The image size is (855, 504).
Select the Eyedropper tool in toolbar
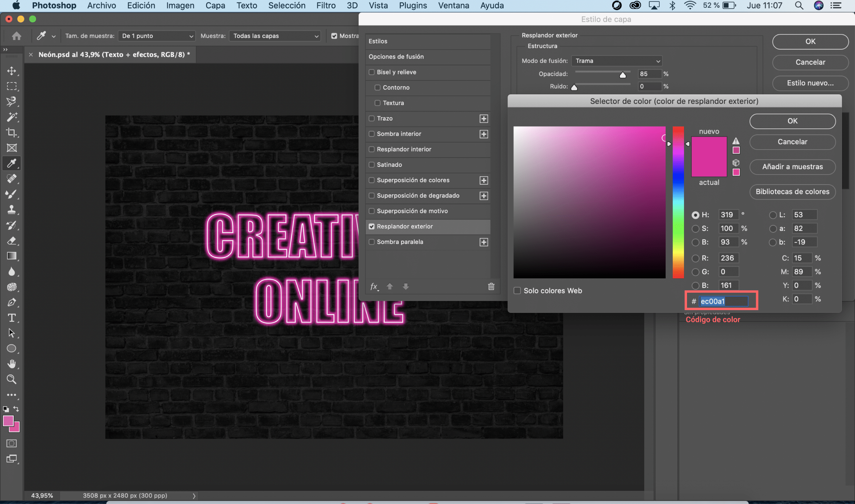[x=12, y=163]
